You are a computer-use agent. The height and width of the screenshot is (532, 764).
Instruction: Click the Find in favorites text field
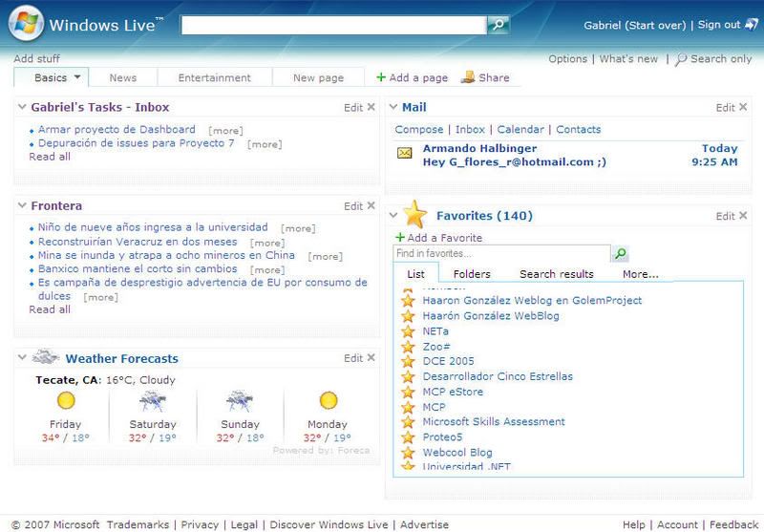click(500, 254)
